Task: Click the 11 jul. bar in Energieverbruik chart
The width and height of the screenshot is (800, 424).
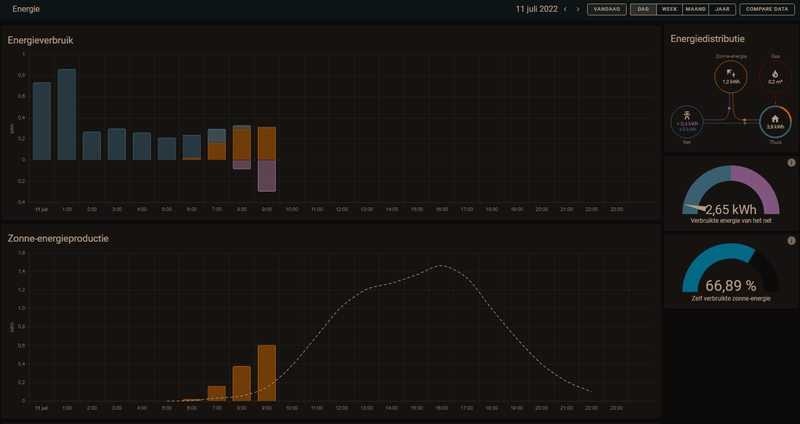Action: (x=42, y=121)
